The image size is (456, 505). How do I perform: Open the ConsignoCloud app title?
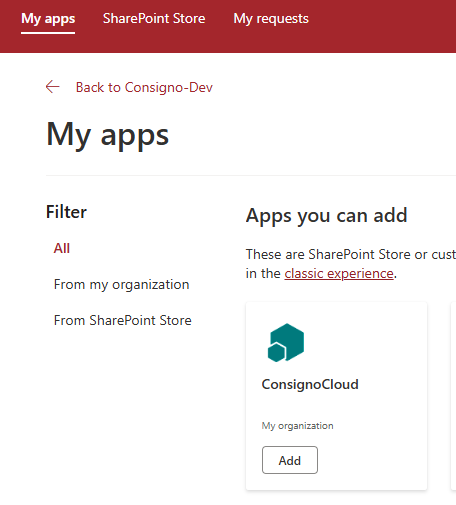point(310,384)
